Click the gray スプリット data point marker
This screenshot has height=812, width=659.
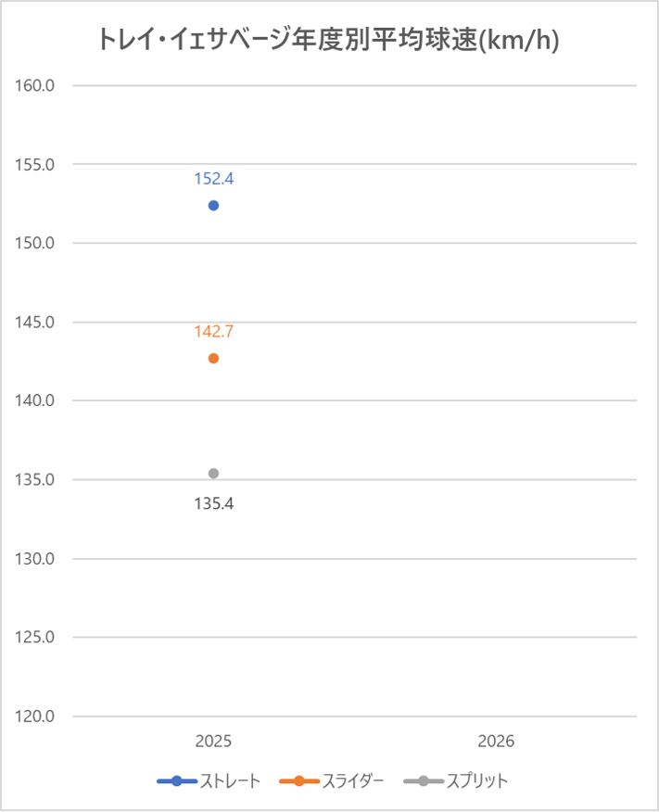click(213, 473)
